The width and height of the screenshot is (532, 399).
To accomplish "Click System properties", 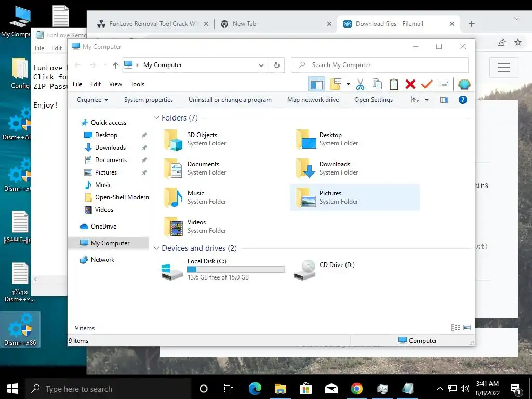I will pyautogui.click(x=148, y=100).
